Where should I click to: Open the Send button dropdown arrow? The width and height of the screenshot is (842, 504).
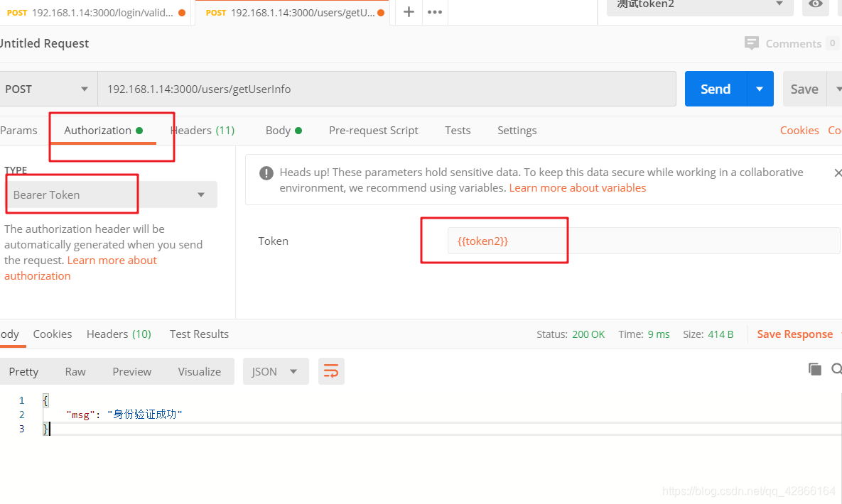coord(760,89)
